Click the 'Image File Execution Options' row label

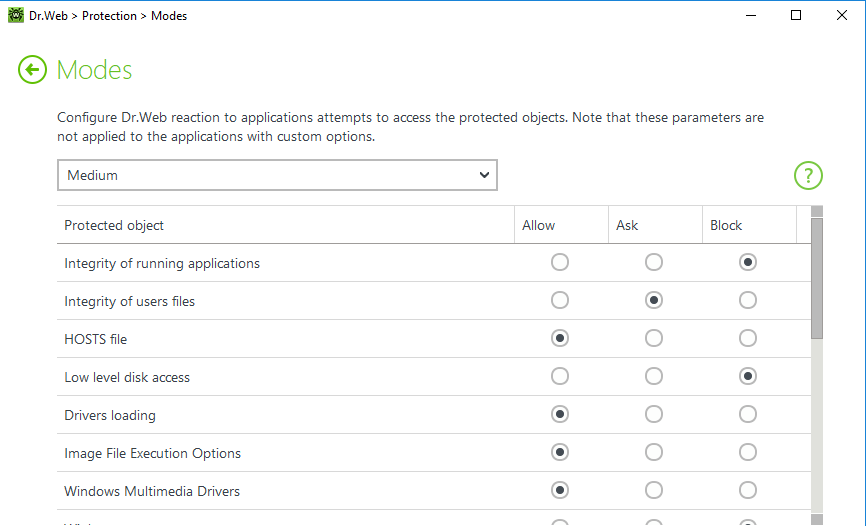tap(153, 454)
